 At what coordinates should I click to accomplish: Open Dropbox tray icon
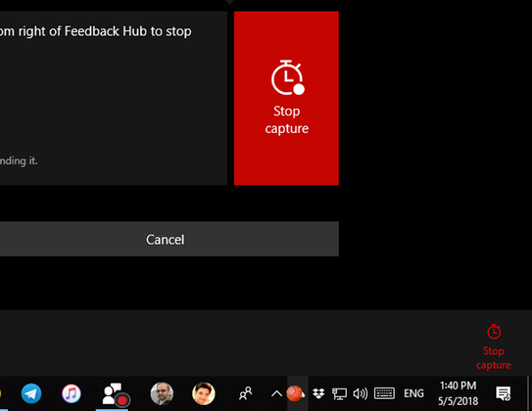319,393
